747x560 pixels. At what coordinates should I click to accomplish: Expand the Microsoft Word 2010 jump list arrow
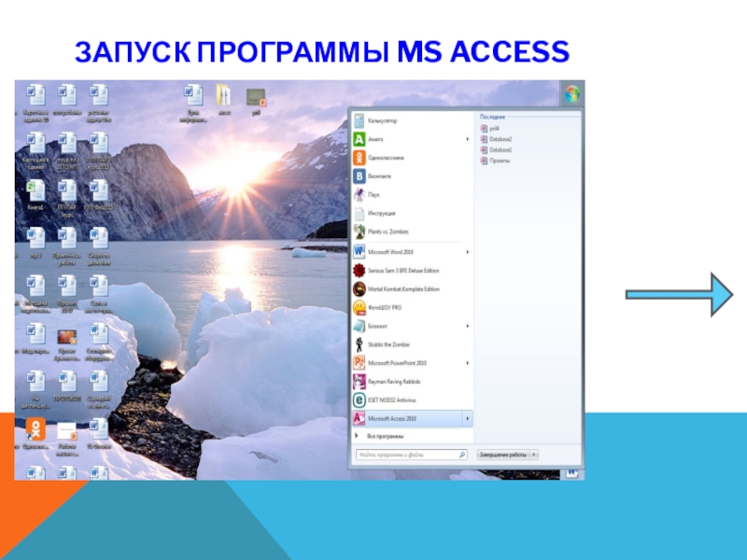468,252
